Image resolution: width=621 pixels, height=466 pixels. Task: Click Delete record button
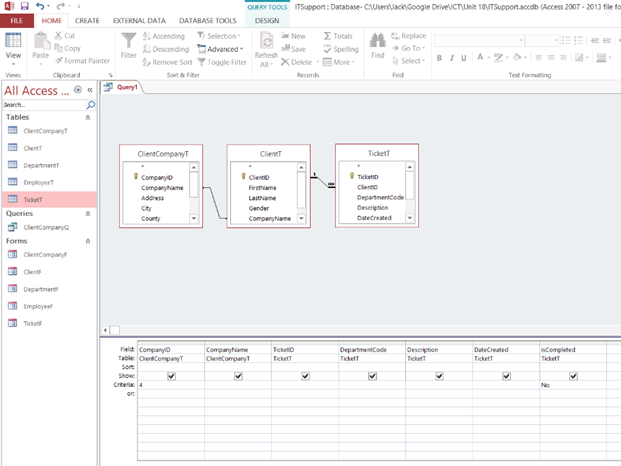(297, 62)
